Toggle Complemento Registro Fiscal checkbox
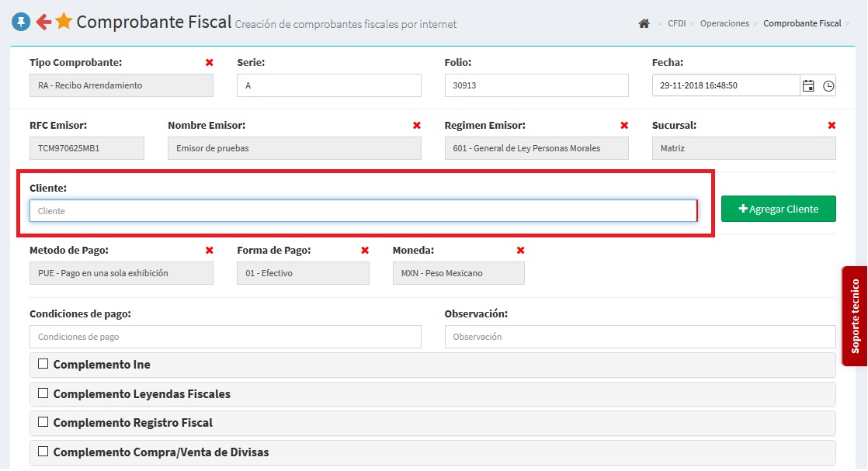 43,422
